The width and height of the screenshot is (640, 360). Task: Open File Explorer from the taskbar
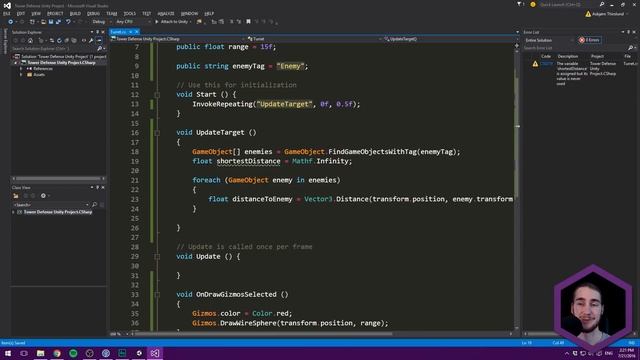[40, 353]
